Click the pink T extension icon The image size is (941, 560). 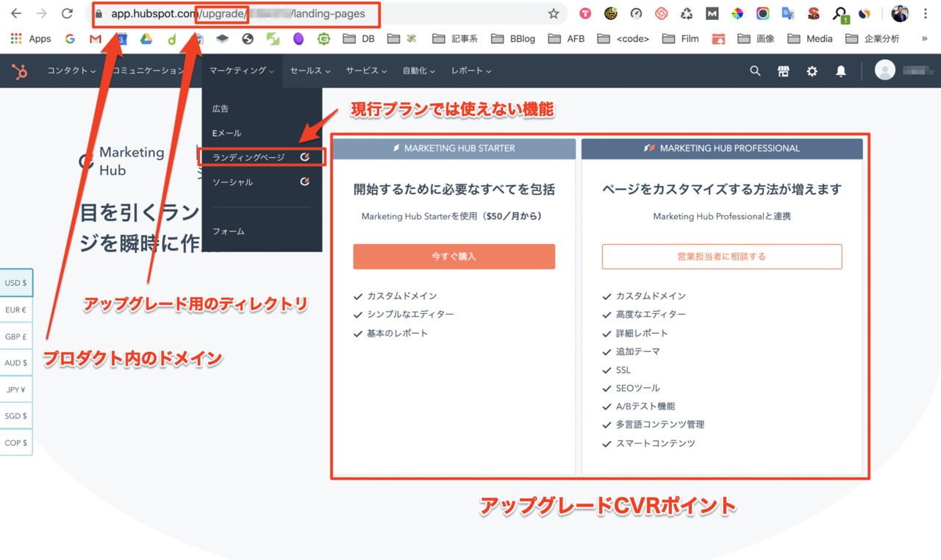pos(585,13)
